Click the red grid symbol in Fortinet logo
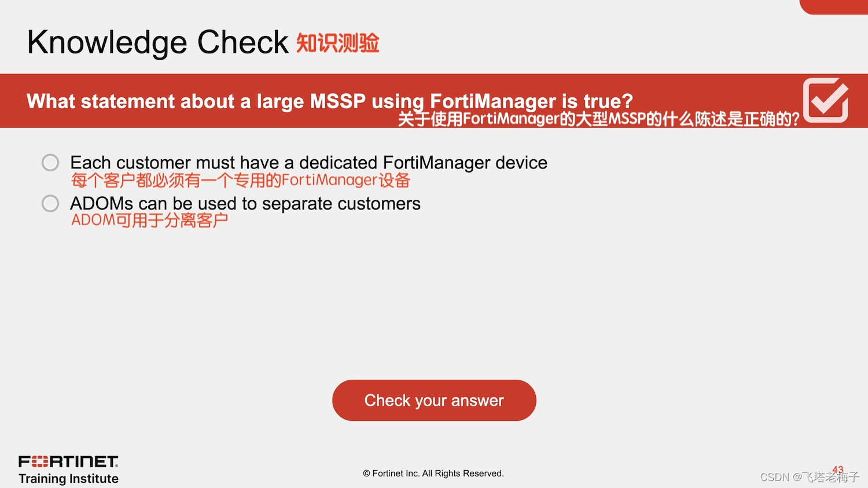868x488 pixels. [40, 461]
